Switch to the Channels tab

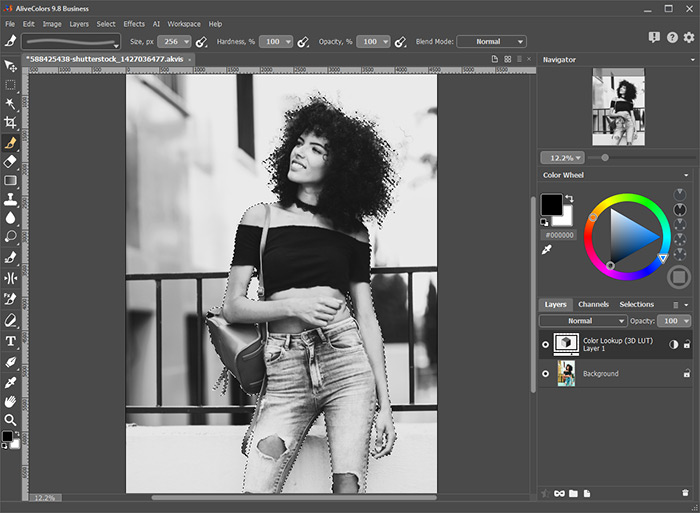(593, 304)
